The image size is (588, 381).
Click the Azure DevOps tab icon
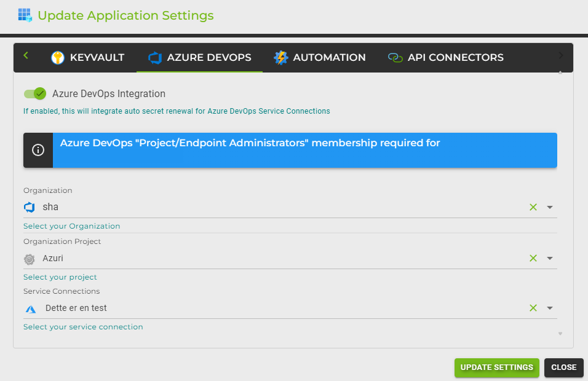pos(155,58)
